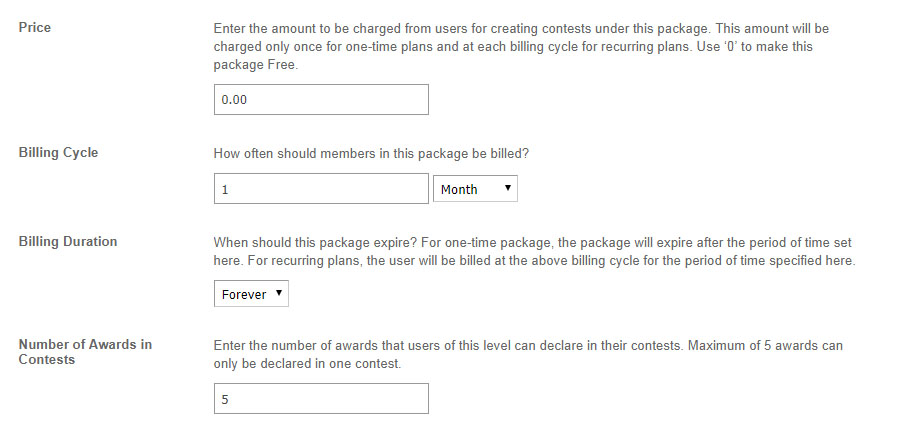Open the Month billing period dropdown
The image size is (901, 429).
coord(474,189)
